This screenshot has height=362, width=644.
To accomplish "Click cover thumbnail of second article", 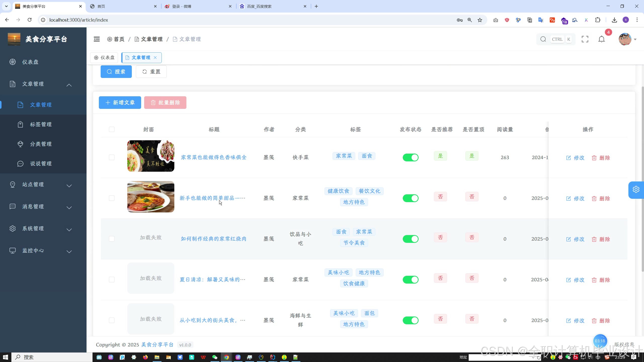I will click(151, 197).
